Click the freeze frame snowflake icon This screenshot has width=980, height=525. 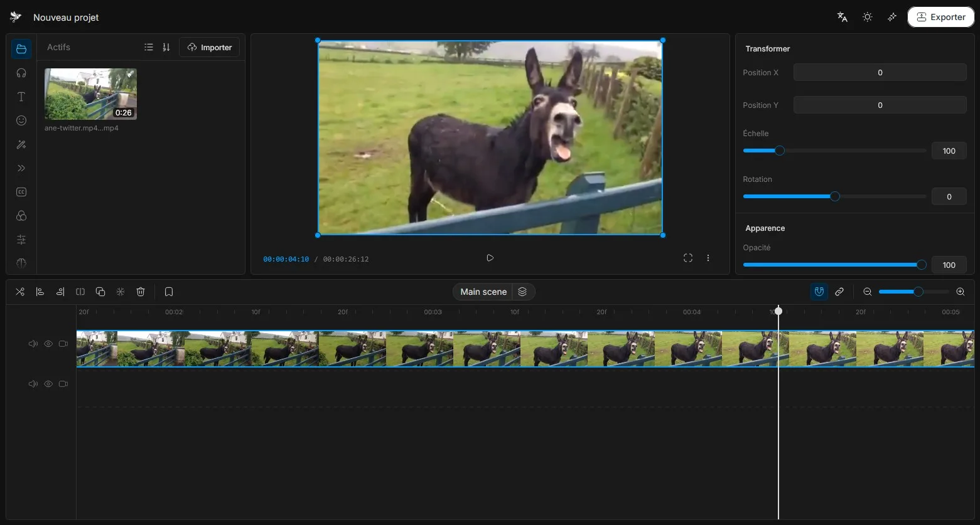coord(121,292)
